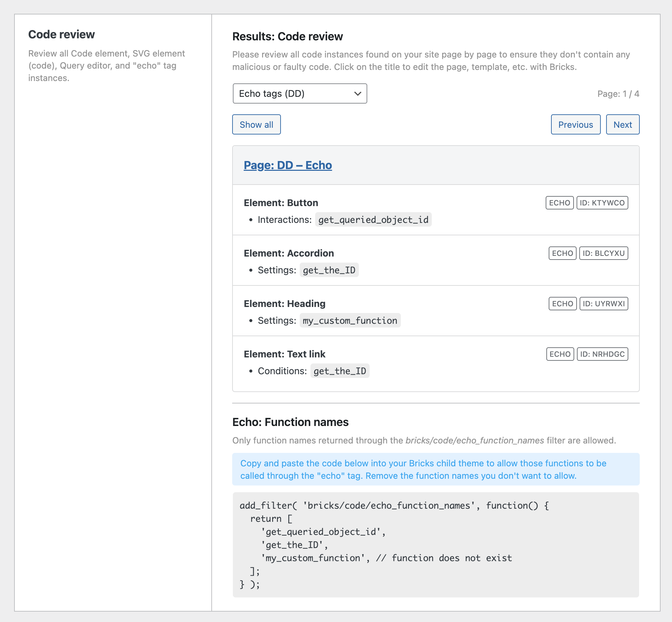Click get_queried_object_id code under Interactions
Image resolution: width=672 pixels, height=622 pixels.
tap(373, 220)
